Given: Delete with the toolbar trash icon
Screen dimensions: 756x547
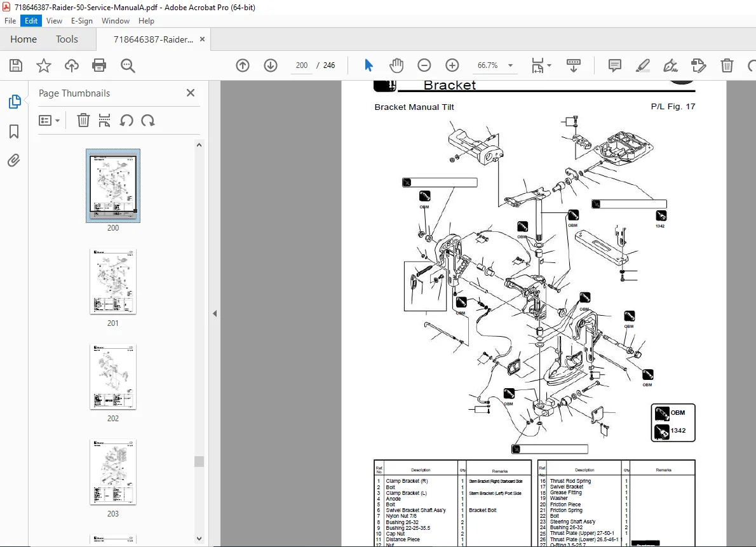Looking at the screenshot, I should pos(727,65).
